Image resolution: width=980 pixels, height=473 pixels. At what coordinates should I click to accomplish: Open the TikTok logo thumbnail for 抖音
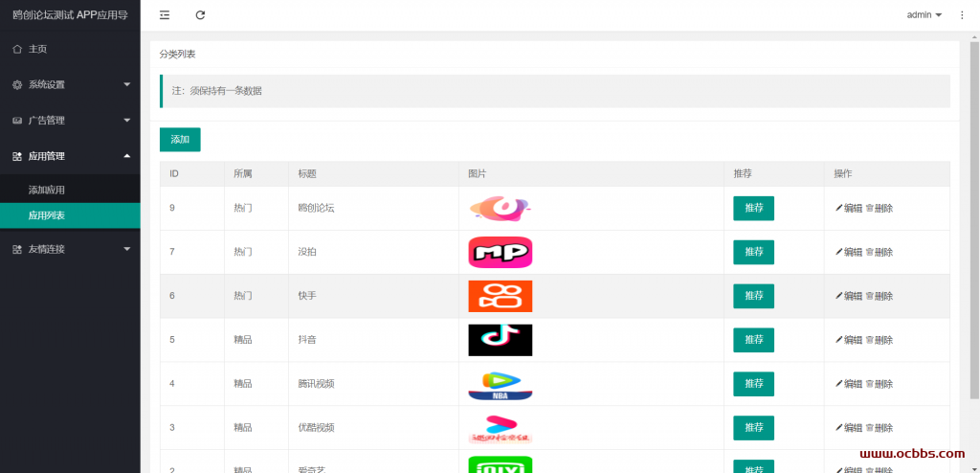[x=500, y=340]
